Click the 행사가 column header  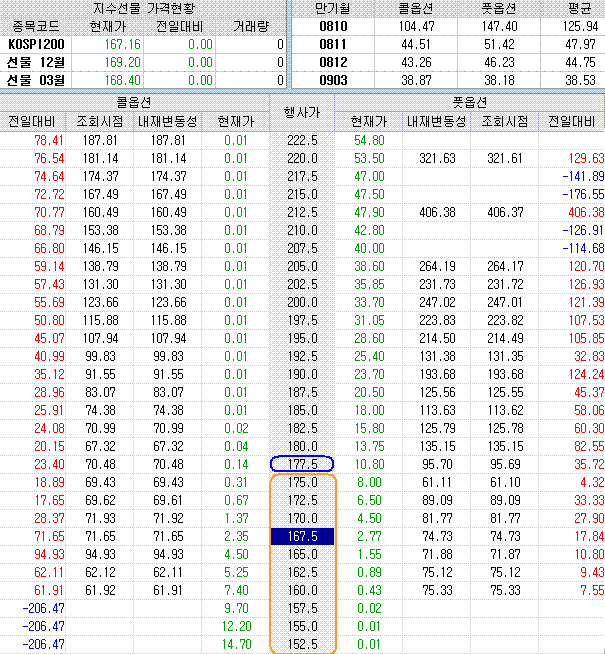pyautogui.click(x=301, y=112)
